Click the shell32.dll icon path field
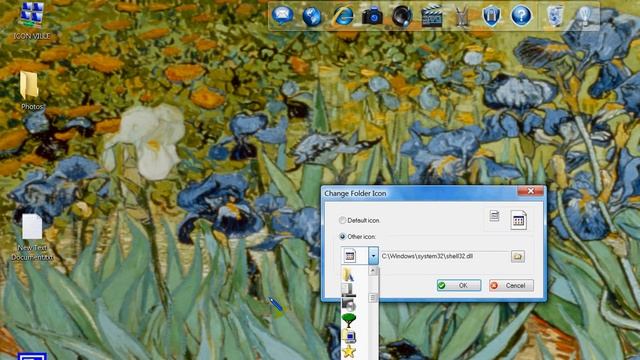Image resolution: width=640 pixels, height=360 pixels. (444, 256)
